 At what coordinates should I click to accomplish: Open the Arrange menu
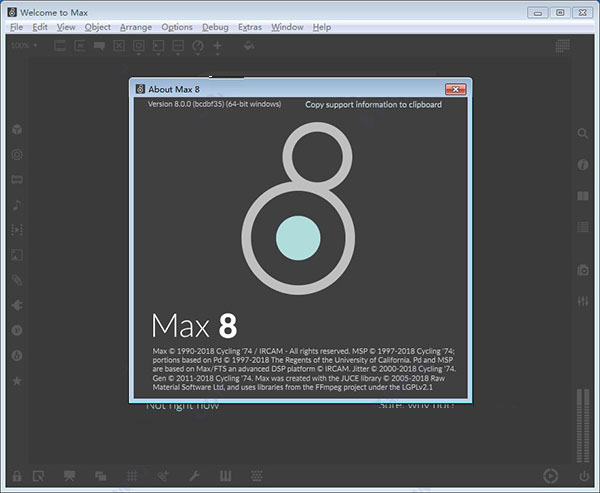(x=136, y=27)
